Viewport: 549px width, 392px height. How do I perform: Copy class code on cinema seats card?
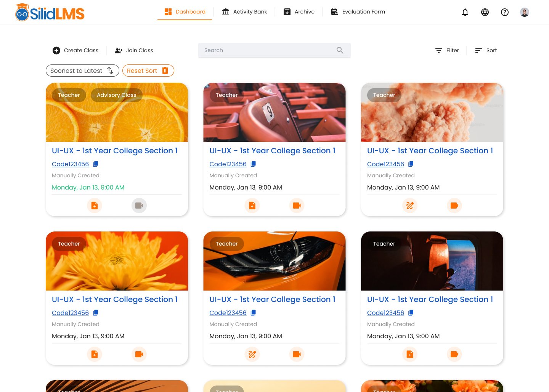[x=253, y=164]
